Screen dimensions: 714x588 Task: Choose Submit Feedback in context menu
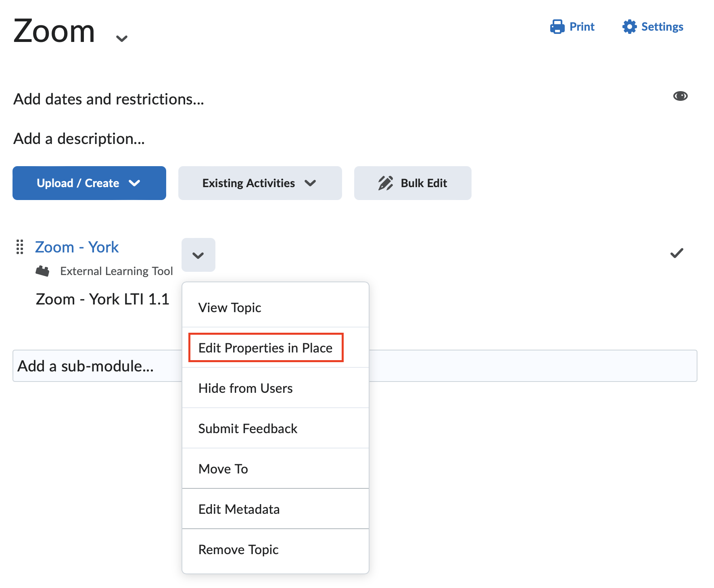coord(248,428)
